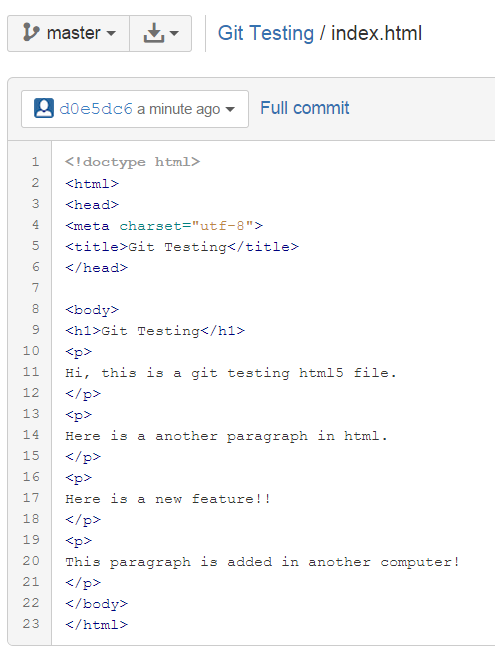Open the Git Testing repository link
The height and width of the screenshot is (656, 495).
point(266,33)
